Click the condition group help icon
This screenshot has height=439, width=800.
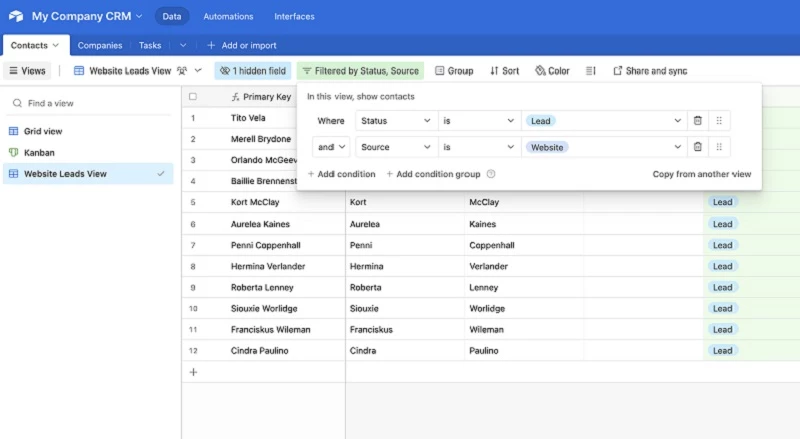(x=491, y=174)
